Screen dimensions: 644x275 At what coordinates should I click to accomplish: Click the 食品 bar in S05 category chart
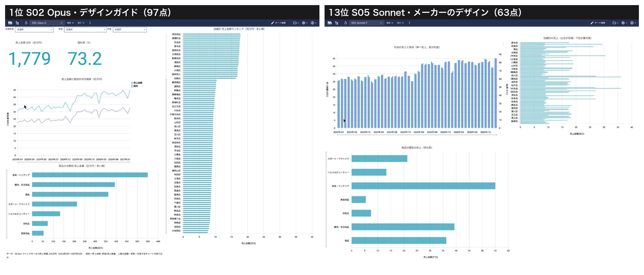(399, 241)
